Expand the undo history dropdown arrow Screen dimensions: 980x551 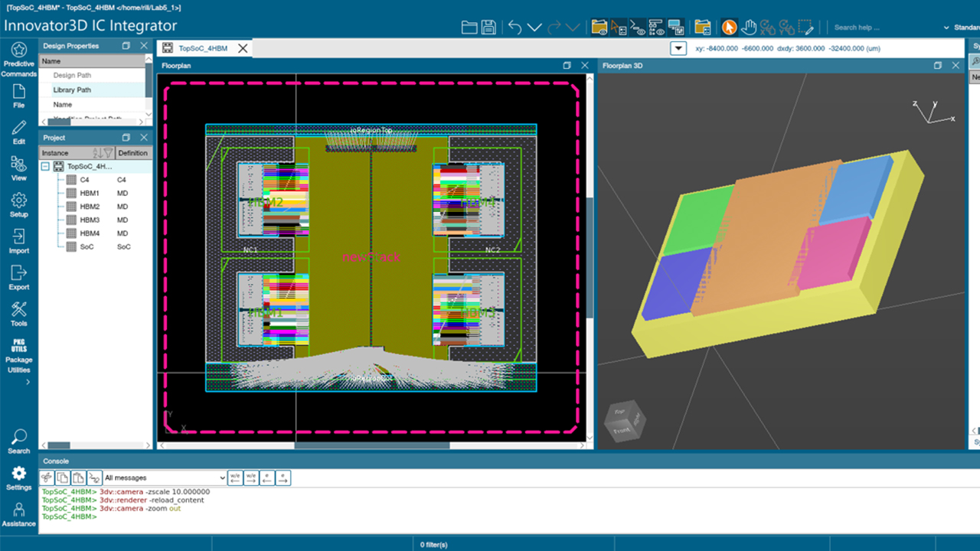(x=534, y=28)
